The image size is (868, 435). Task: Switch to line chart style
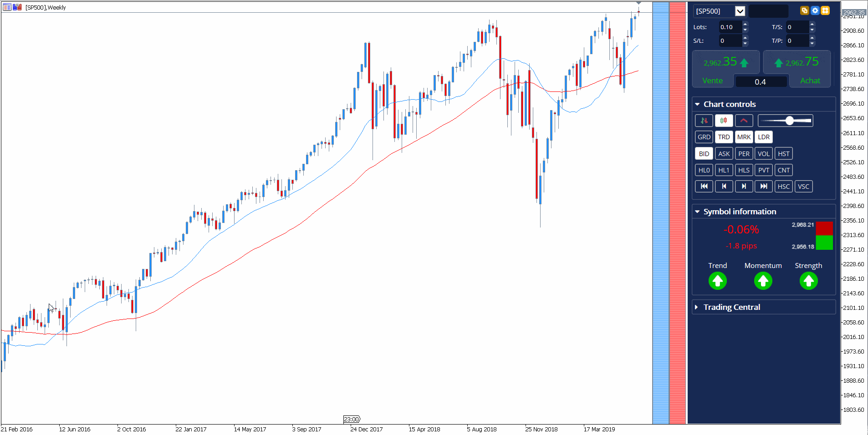point(744,121)
